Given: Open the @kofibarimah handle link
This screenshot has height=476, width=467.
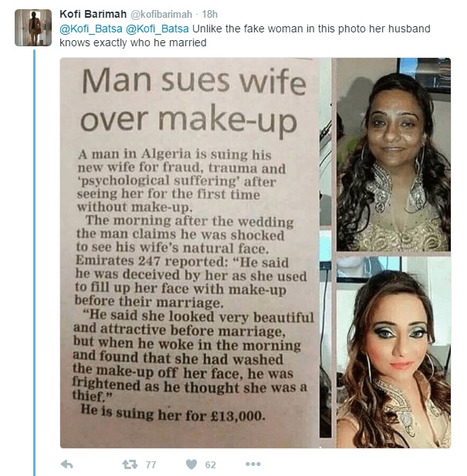Looking at the screenshot, I should coord(161,14).
